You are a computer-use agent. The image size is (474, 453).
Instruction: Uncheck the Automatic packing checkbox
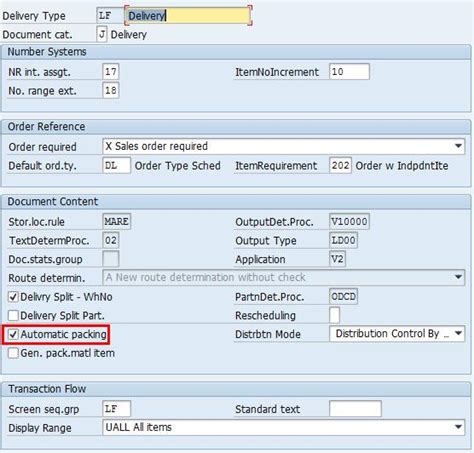(x=13, y=334)
